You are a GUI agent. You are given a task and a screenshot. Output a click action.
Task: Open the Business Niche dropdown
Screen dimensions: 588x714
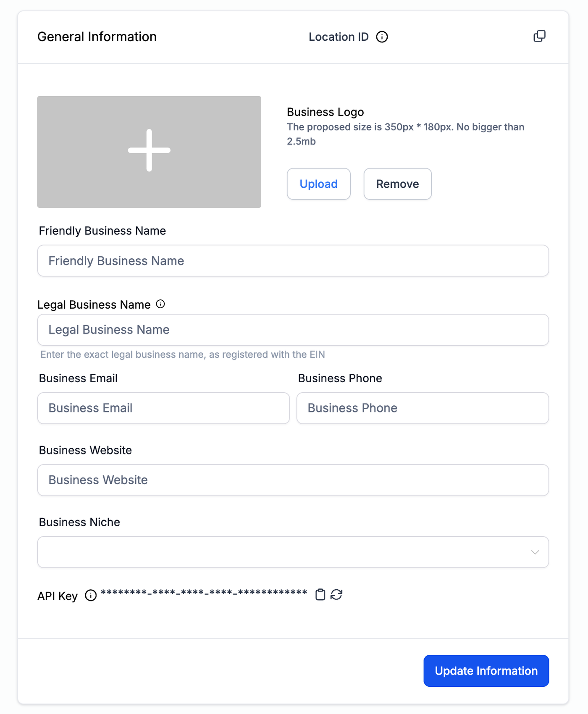tap(293, 552)
